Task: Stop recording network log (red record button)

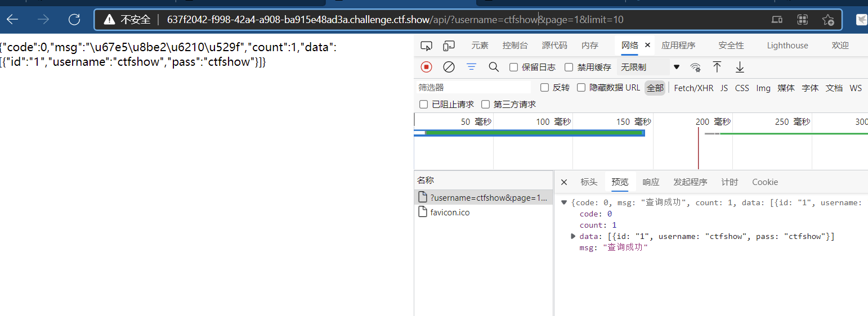Action: click(426, 67)
